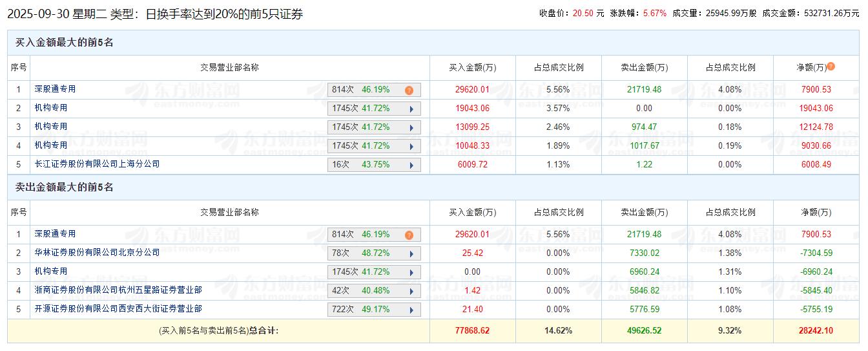Expand stats arrow for 华林证券北京分公司 row

tap(411, 254)
